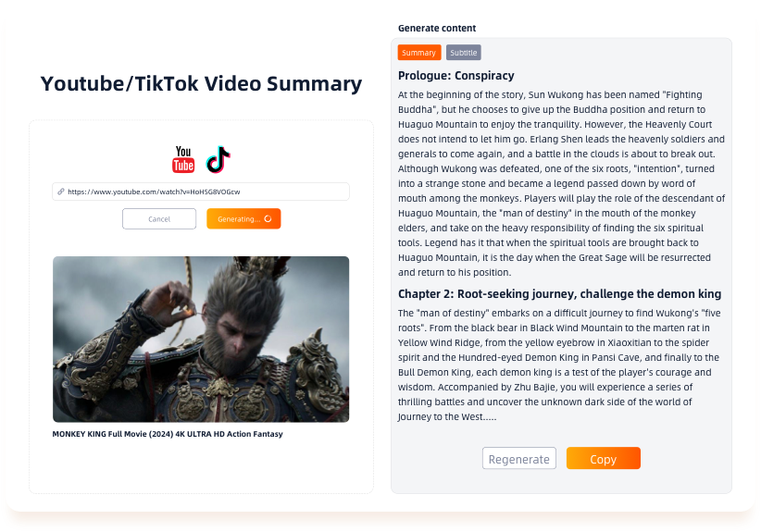Click the Generate content label
Screen dimensions: 761x532
coord(437,28)
